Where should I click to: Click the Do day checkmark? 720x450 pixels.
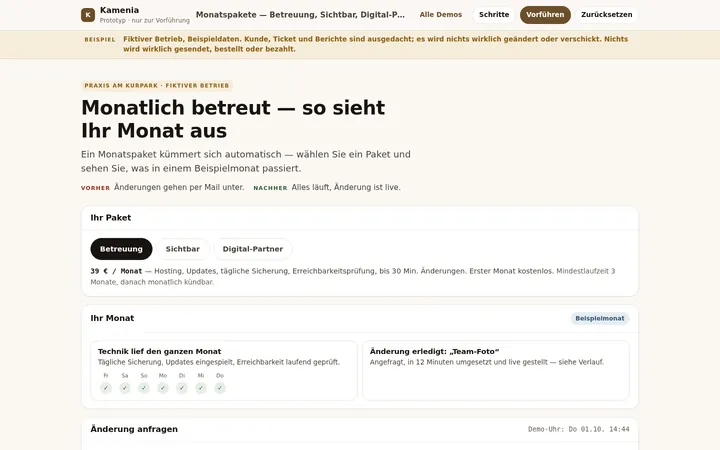click(x=220, y=388)
